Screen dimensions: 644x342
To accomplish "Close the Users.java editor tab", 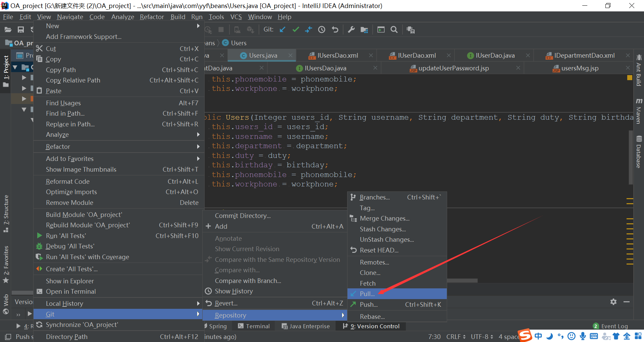I will click(x=290, y=55).
